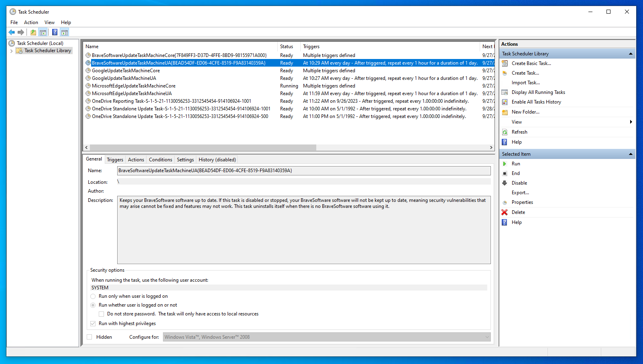Delete the selected task
643x364 pixels.
(518, 212)
